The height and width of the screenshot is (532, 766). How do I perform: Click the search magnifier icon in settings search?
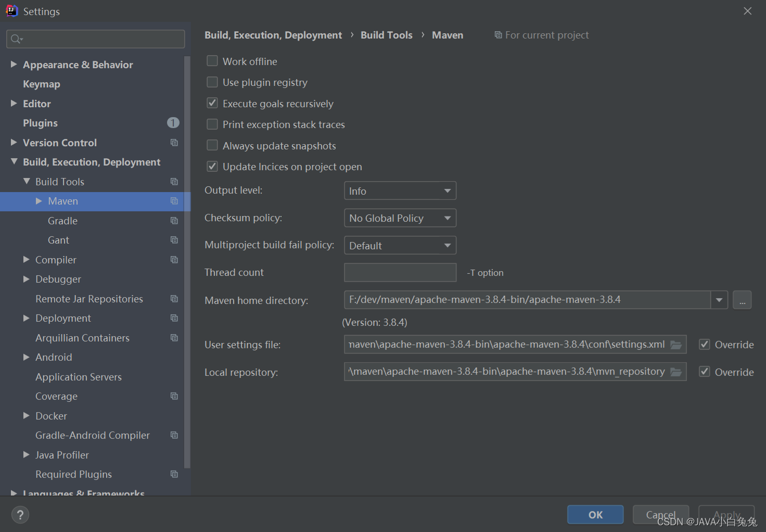(x=16, y=39)
